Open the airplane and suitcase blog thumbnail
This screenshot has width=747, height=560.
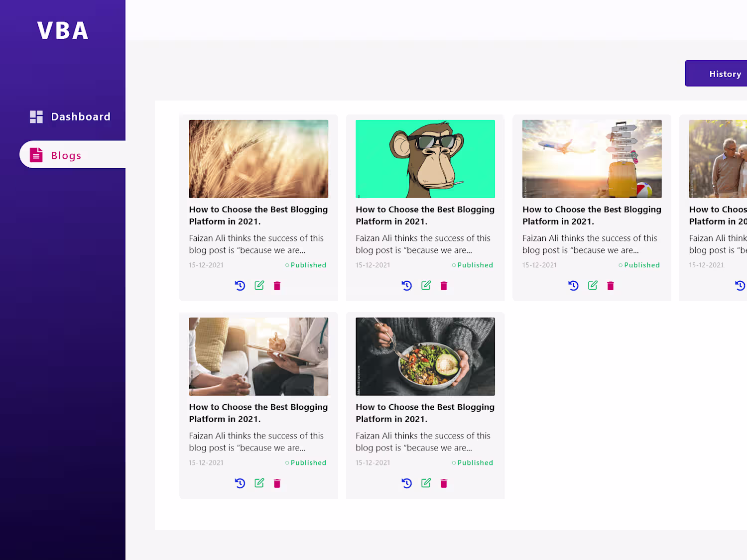pyautogui.click(x=592, y=159)
